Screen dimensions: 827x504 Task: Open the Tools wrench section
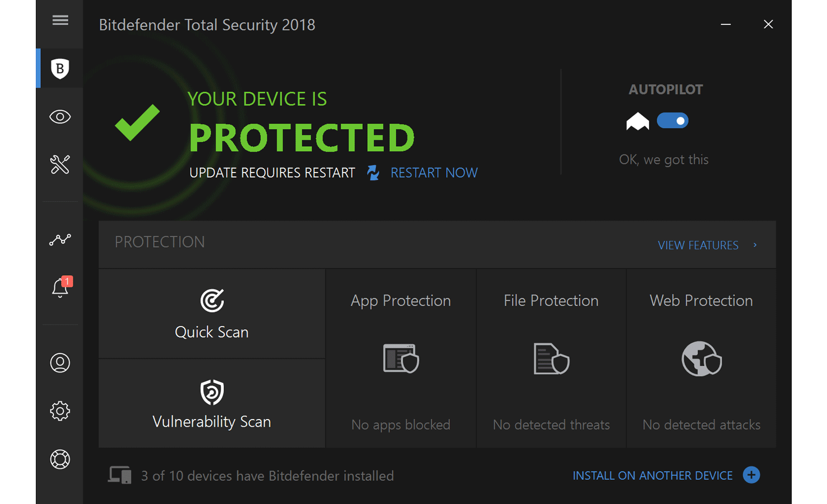tap(60, 164)
